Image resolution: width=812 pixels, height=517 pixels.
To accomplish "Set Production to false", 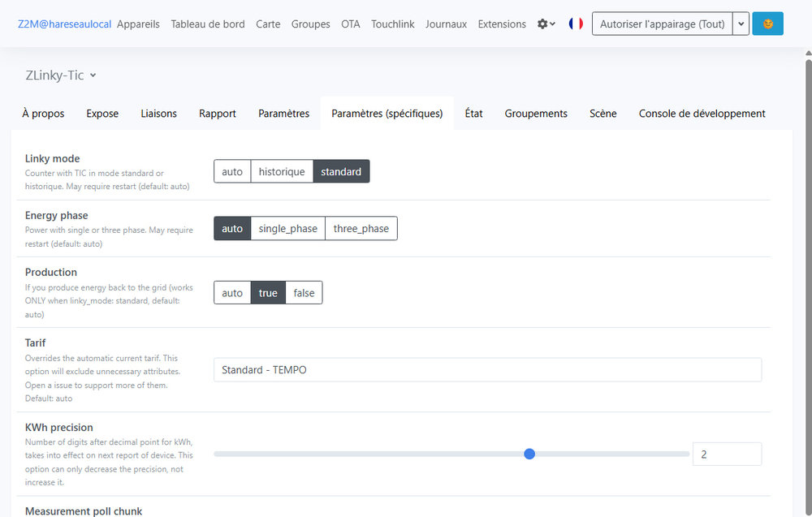I will pyautogui.click(x=304, y=293).
